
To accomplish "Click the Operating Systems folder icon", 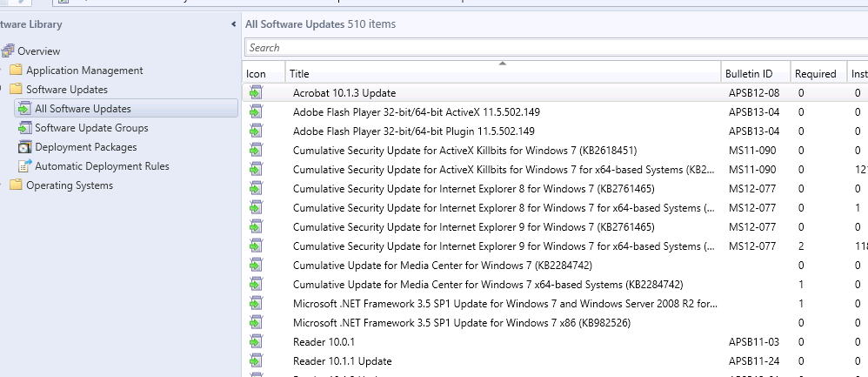I will click(x=16, y=185).
